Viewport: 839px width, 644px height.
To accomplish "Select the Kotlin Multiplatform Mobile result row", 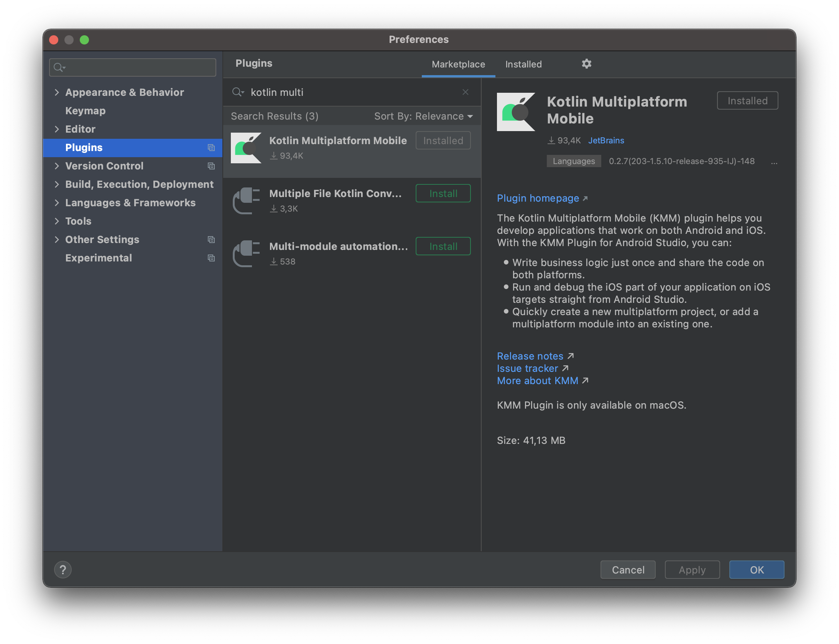I will 352,151.
